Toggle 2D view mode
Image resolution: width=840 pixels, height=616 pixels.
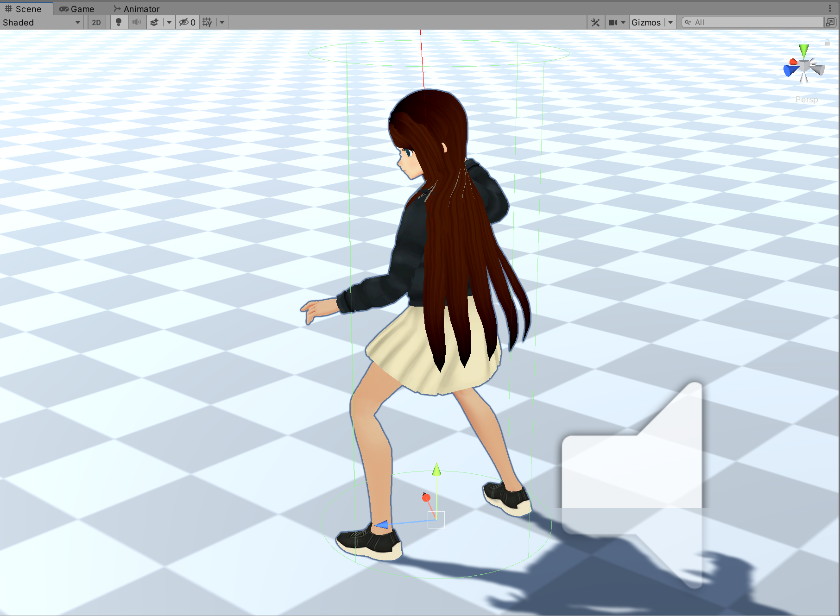click(x=96, y=22)
